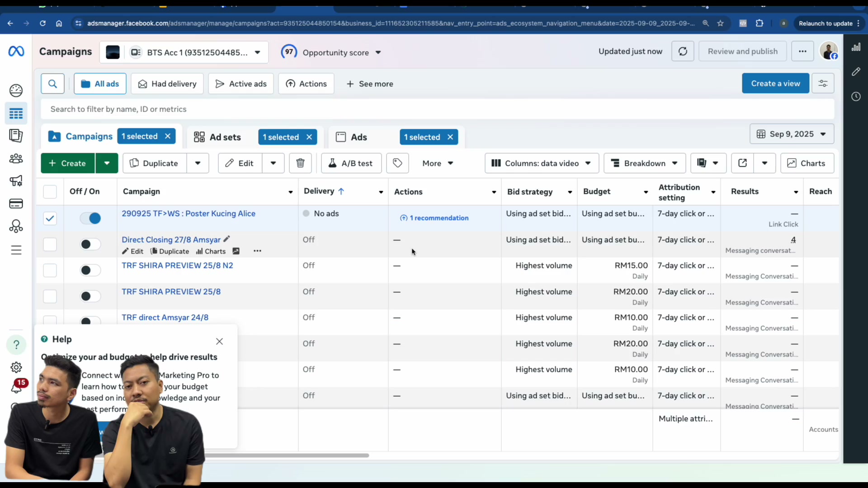The width and height of the screenshot is (868, 488).
Task: Open the search magnifier icon button
Action: [x=52, y=84]
